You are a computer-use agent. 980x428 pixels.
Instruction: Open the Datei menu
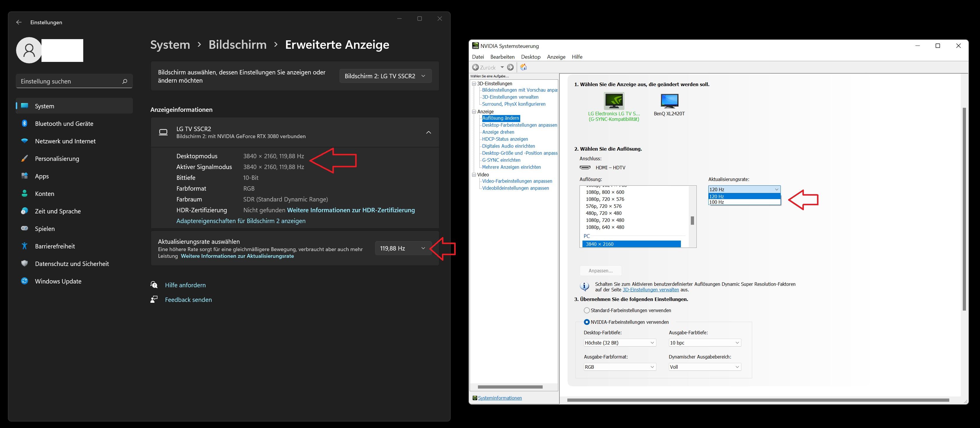(x=478, y=57)
